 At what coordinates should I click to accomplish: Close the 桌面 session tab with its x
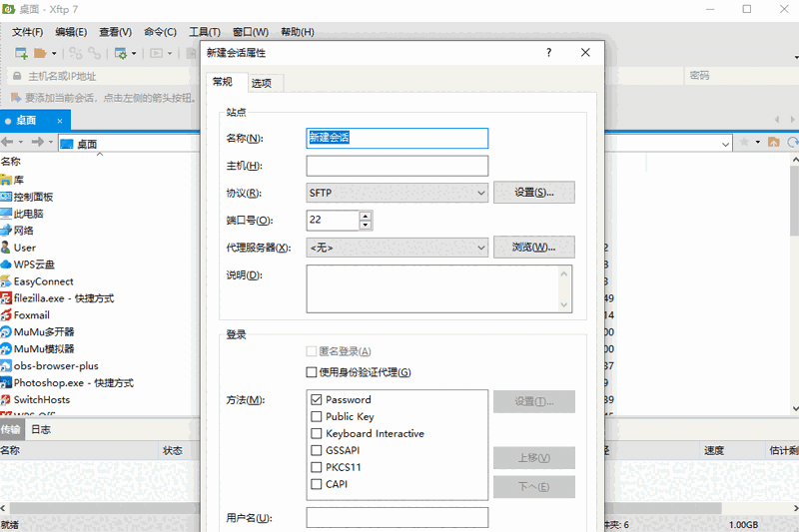[x=60, y=121]
